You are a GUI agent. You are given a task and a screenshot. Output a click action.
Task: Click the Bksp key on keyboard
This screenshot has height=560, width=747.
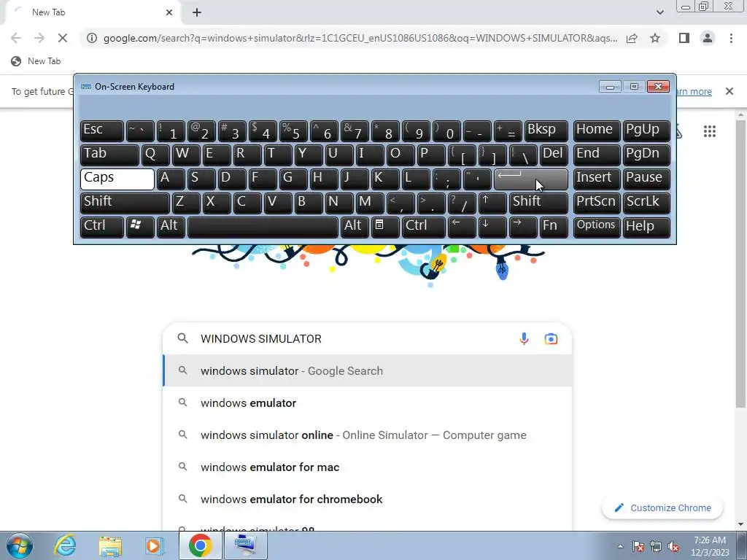546,131
